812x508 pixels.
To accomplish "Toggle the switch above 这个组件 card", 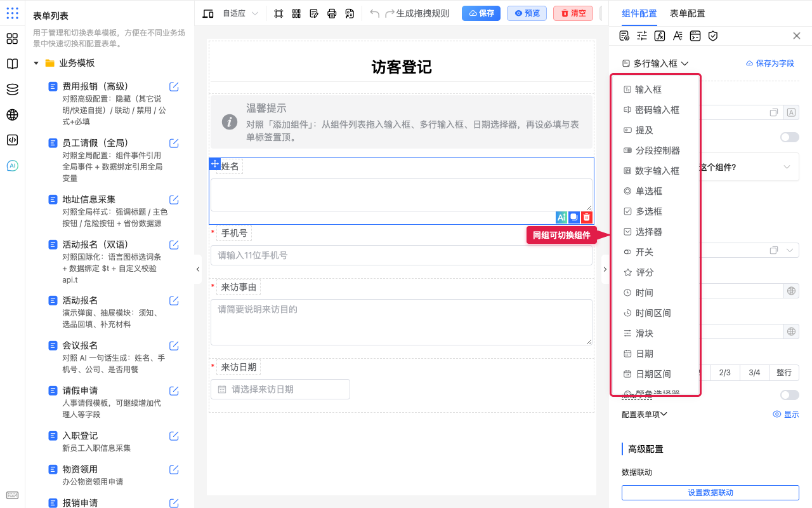I will (x=790, y=137).
